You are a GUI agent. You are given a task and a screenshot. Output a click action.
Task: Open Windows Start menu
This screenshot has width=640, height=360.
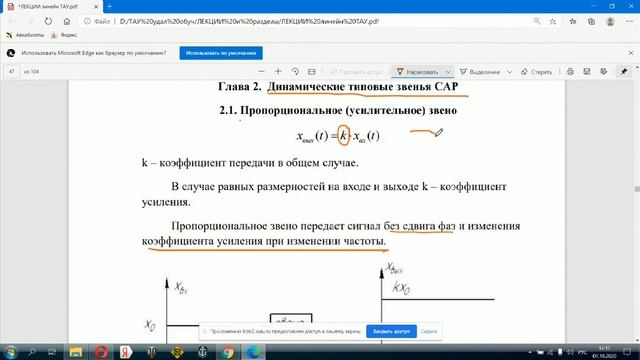10,352
